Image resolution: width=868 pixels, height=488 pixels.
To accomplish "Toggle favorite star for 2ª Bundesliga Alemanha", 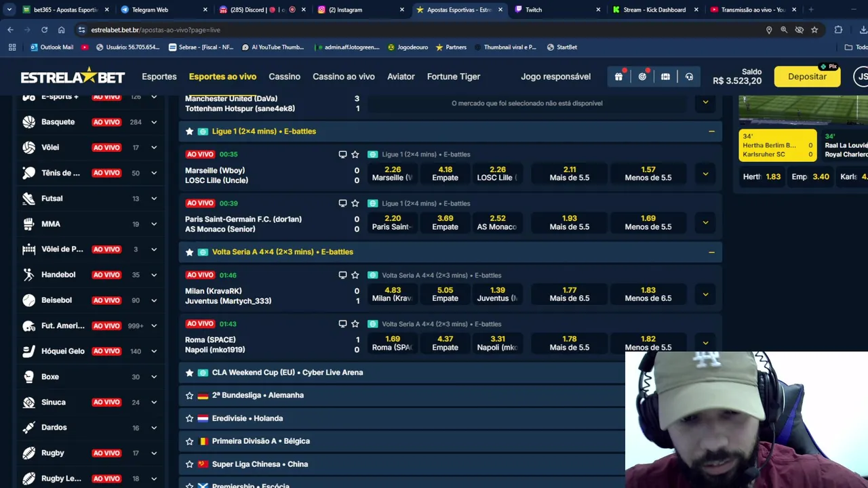I will point(189,395).
